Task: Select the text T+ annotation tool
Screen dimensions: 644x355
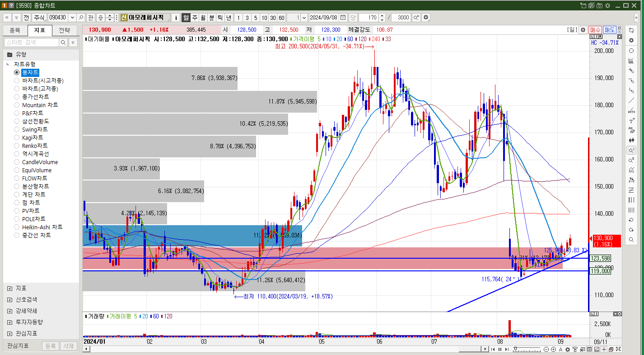Action: (631, 121)
